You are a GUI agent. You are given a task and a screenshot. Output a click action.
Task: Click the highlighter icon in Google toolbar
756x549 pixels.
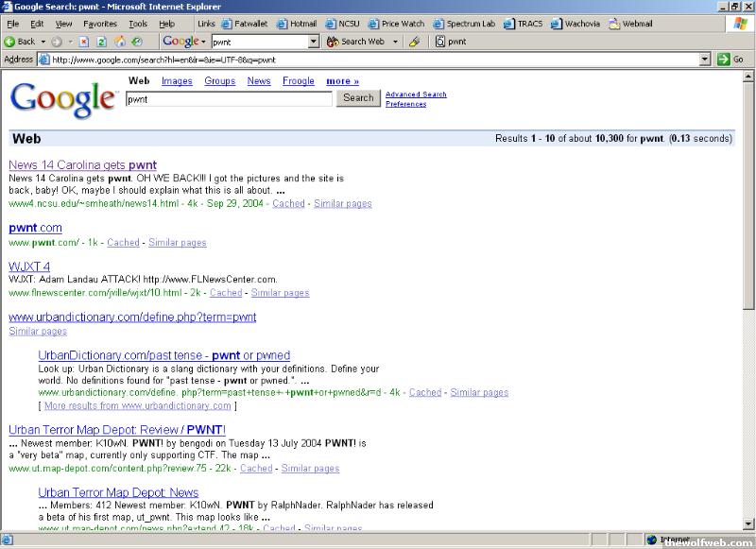[x=414, y=42]
